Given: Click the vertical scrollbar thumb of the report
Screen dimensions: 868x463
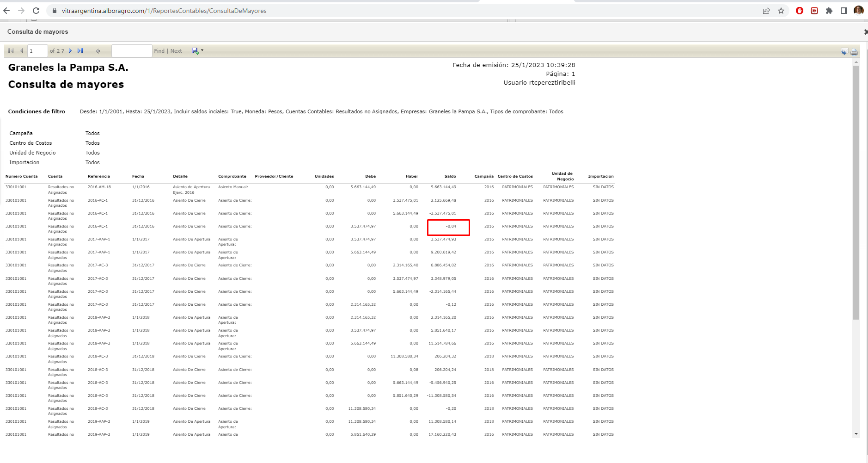Looking at the screenshot, I should [856, 192].
